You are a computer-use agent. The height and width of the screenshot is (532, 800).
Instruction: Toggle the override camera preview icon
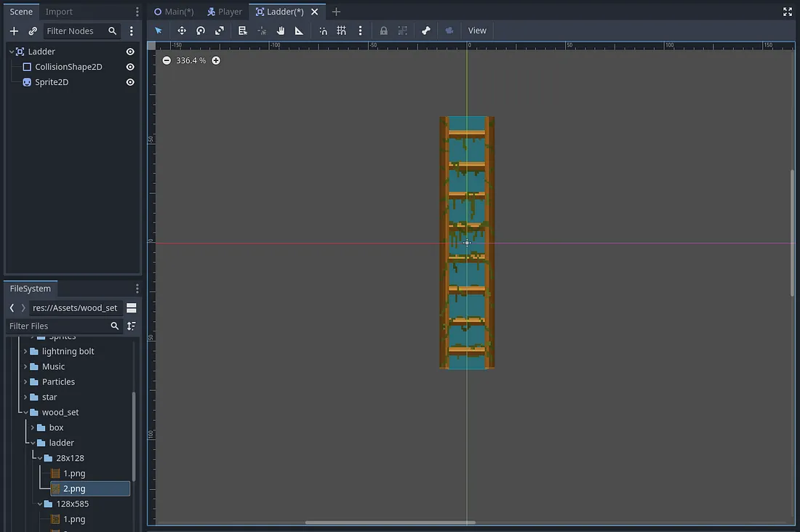click(449, 31)
